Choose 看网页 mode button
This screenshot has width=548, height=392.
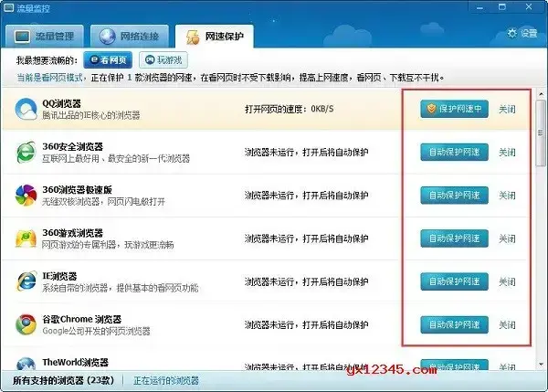tap(108, 59)
